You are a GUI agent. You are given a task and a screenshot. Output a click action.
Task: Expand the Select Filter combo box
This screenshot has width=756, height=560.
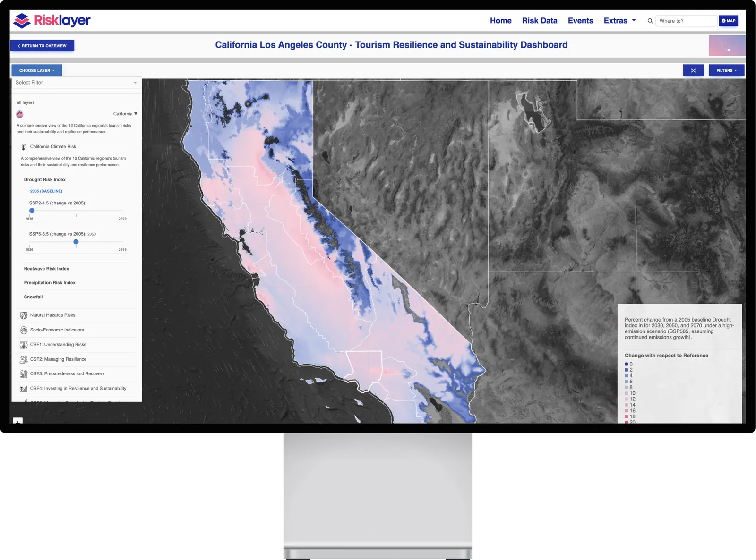[x=76, y=83]
